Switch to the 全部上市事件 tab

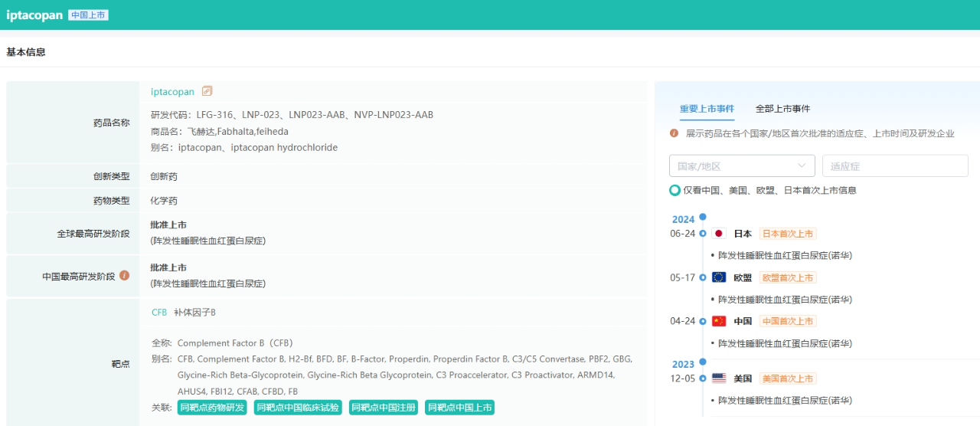[782, 109]
